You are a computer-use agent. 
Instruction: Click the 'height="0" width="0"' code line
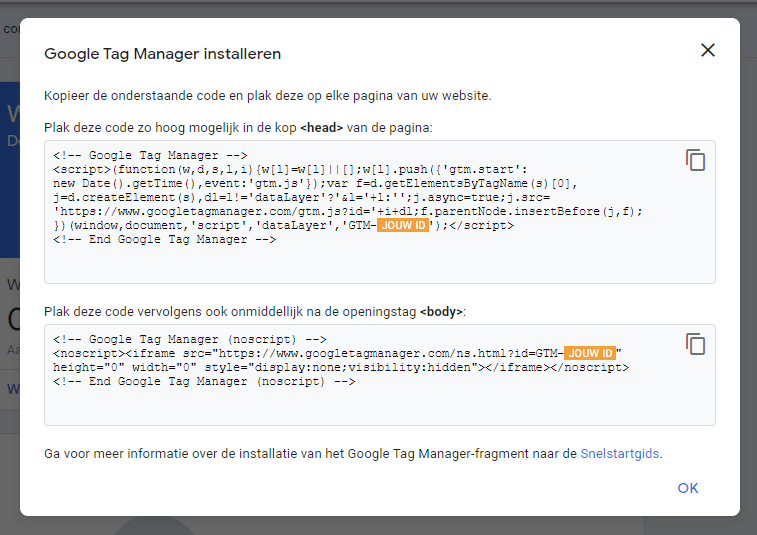coord(341,367)
